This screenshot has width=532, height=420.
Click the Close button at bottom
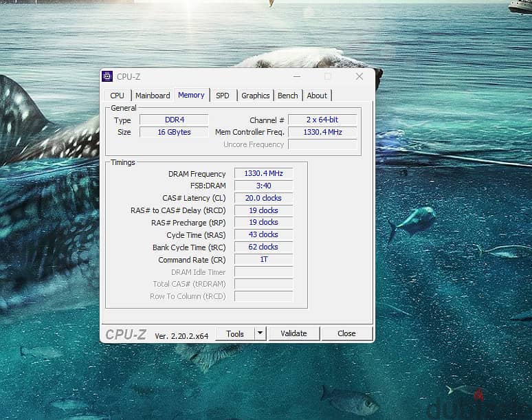(x=346, y=333)
